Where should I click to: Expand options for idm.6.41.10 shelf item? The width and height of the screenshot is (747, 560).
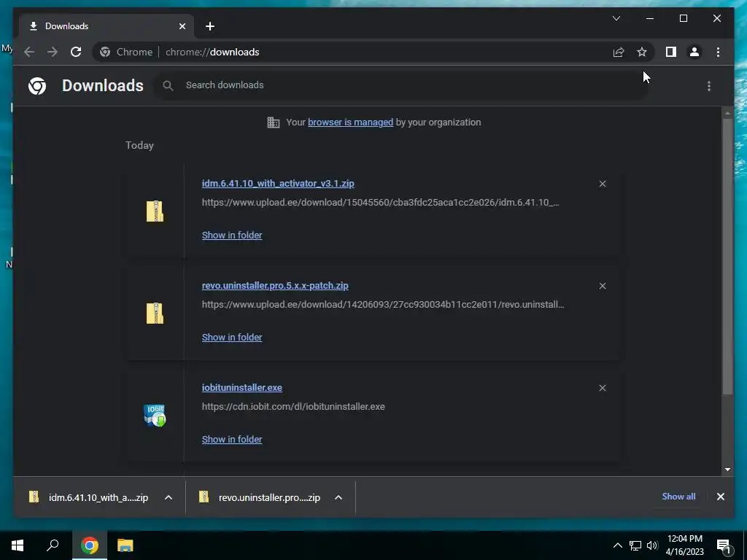pyautogui.click(x=169, y=497)
